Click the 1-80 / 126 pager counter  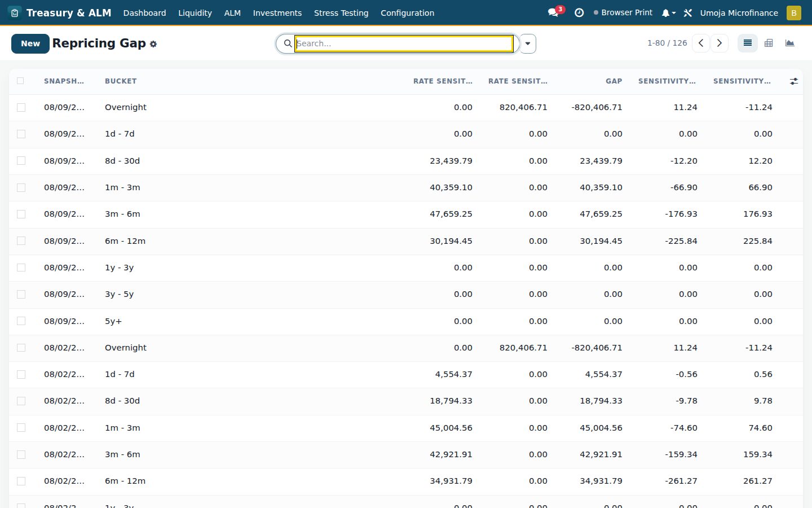667,43
